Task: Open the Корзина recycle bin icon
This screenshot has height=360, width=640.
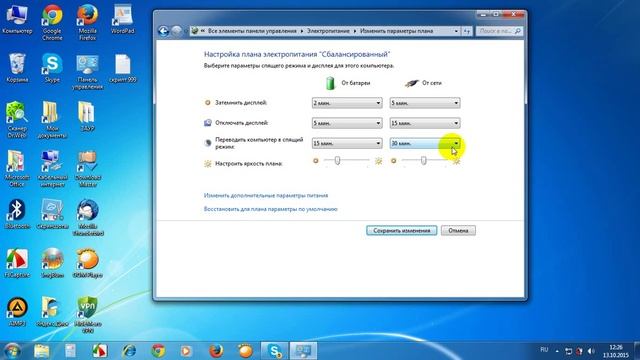Action: pos(17,68)
